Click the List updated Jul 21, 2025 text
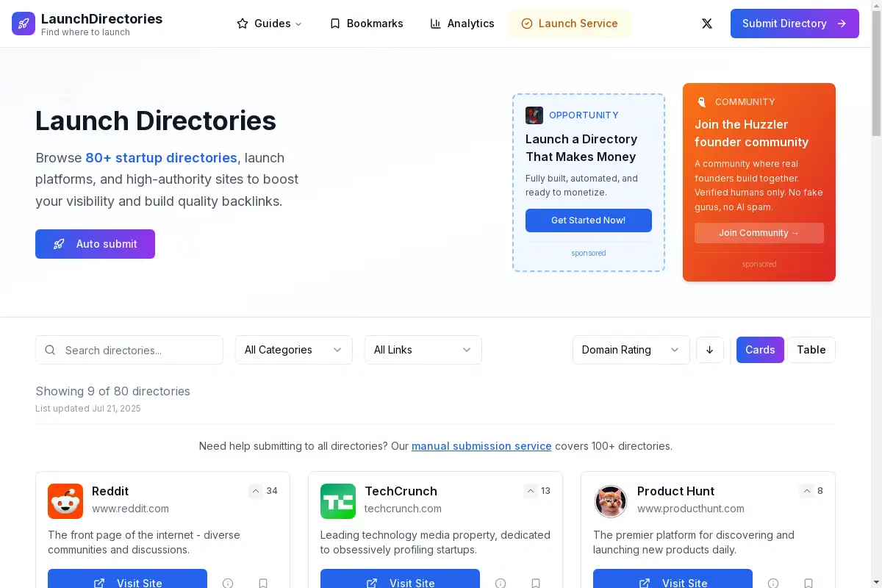 pyautogui.click(x=88, y=409)
